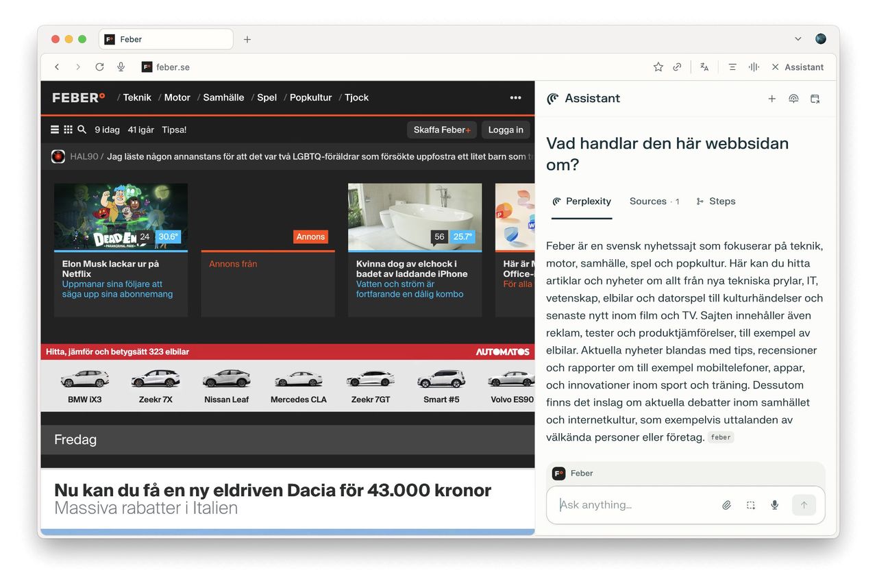Open the Dacia electric car article headline
This screenshot has height=588, width=877.
click(272, 490)
